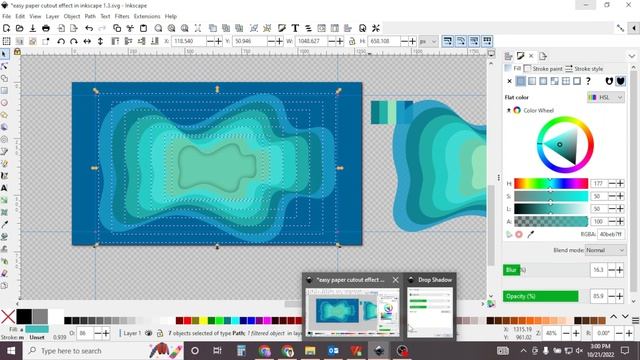Pick the yellow swatch in palette
640x360 pixels.
point(203,320)
